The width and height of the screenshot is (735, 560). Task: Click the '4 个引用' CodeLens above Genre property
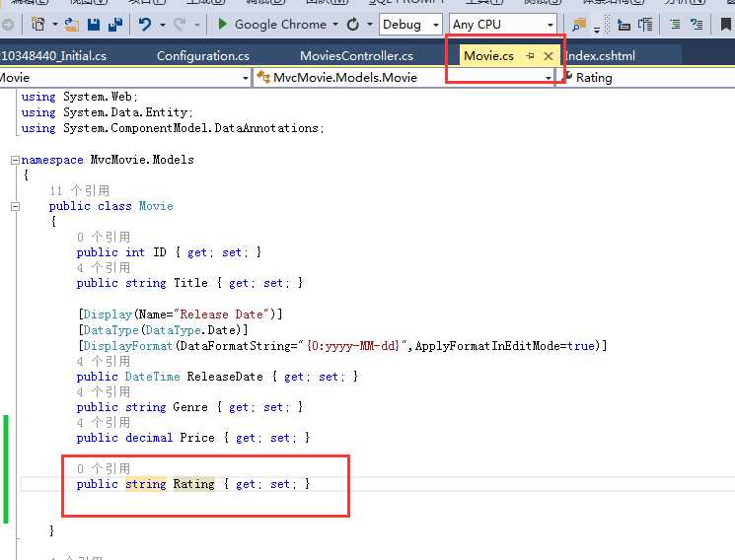coord(104,391)
